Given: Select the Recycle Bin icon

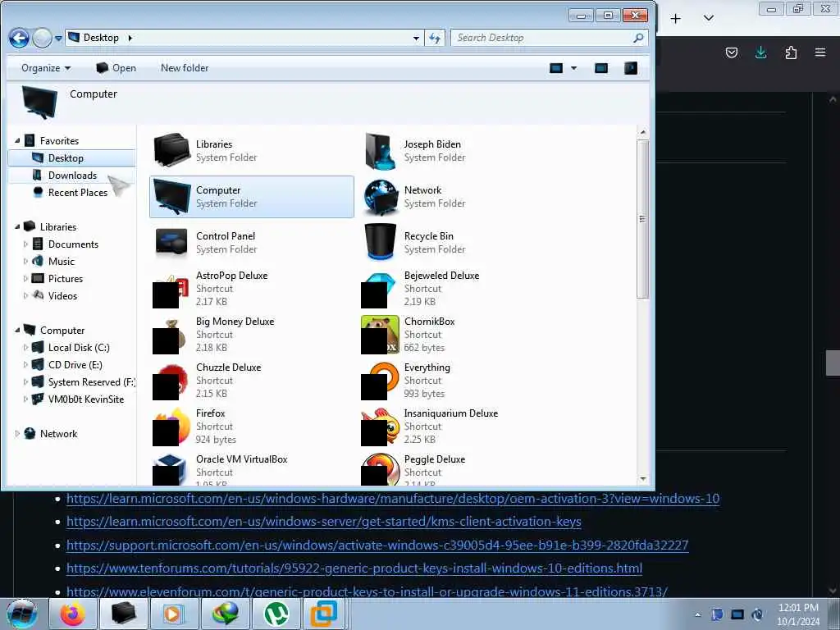Looking at the screenshot, I should [459, 243].
